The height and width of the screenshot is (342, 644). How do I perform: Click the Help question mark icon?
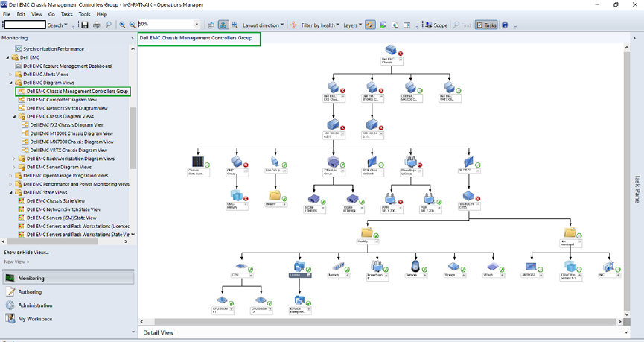pyautogui.click(x=506, y=25)
